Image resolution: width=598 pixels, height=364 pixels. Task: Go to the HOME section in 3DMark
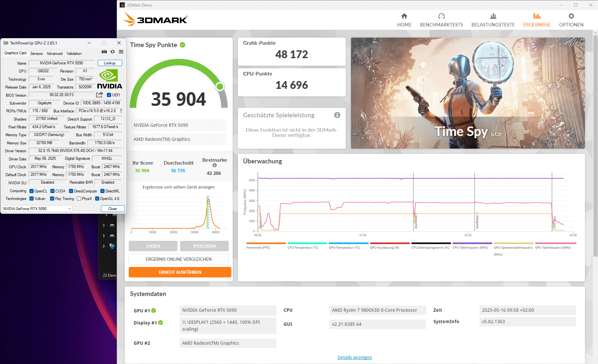[404, 20]
